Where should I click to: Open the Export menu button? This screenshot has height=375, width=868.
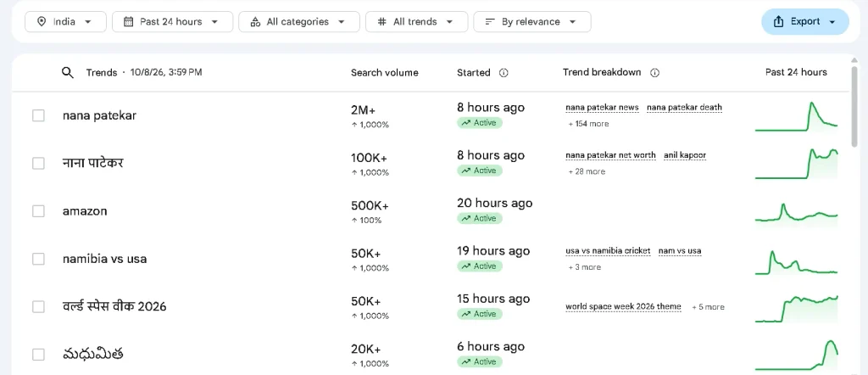pyautogui.click(x=805, y=21)
